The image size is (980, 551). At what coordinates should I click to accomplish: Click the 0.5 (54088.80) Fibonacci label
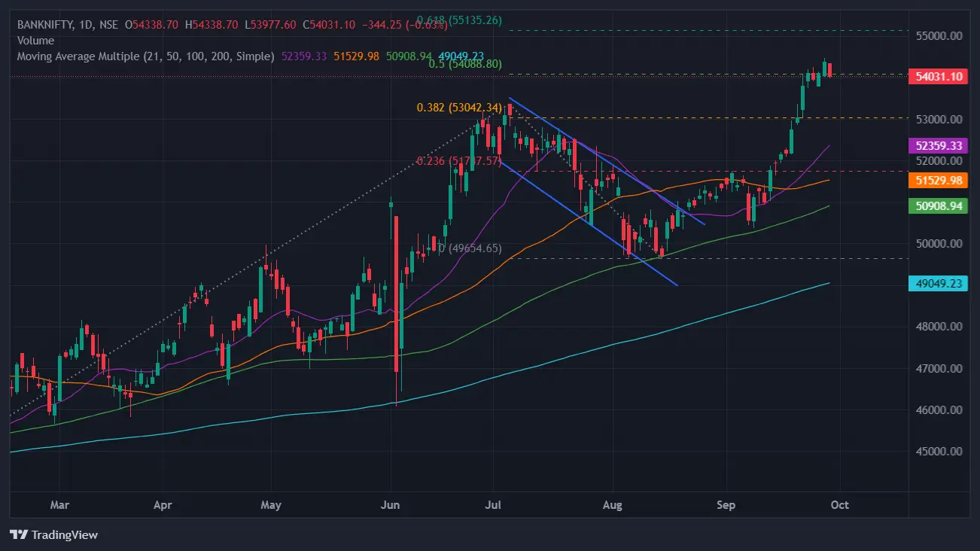point(464,65)
